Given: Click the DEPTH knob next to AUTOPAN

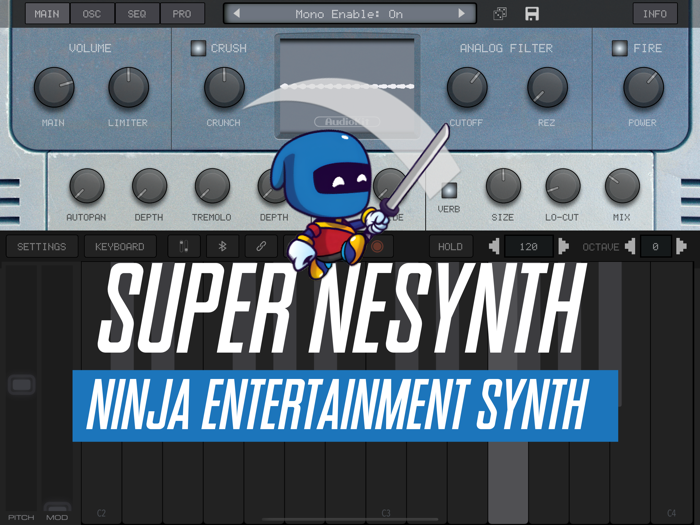Looking at the screenshot, I should pyautogui.click(x=149, y=186).
